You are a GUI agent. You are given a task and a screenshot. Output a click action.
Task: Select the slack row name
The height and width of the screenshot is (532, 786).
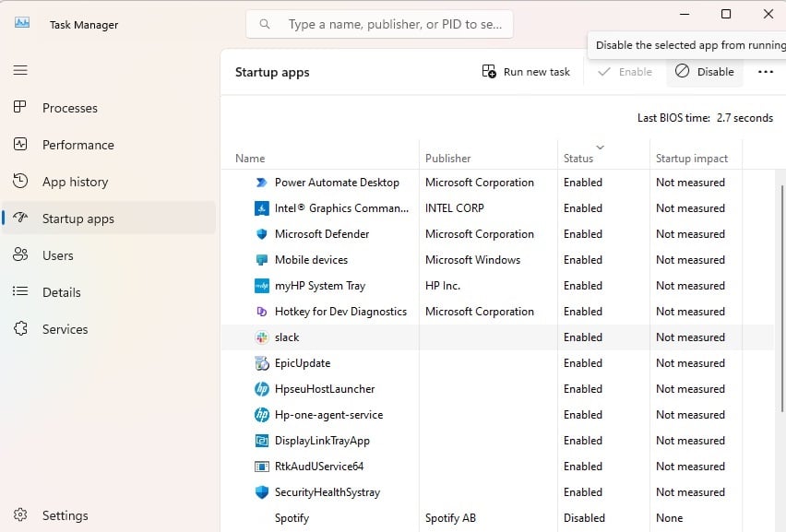pyautogui.click(x=287, y=337)
